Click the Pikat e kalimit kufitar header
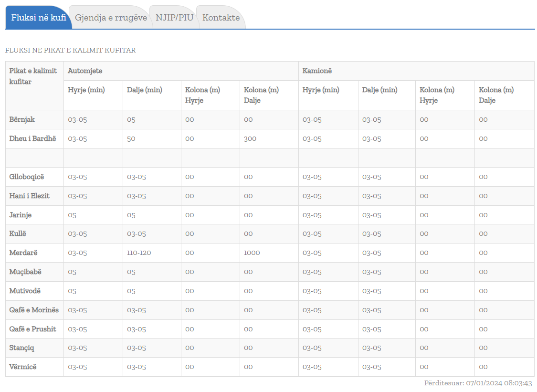Screen dimensions: 537x392 (33, 76)
